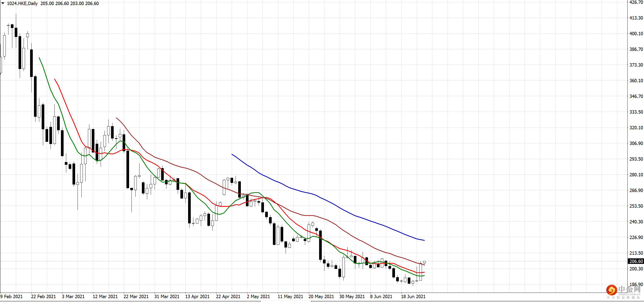This screenshot has width=644, height=302.
Task: Click the 426.70 price scale label
Action: 636,2
